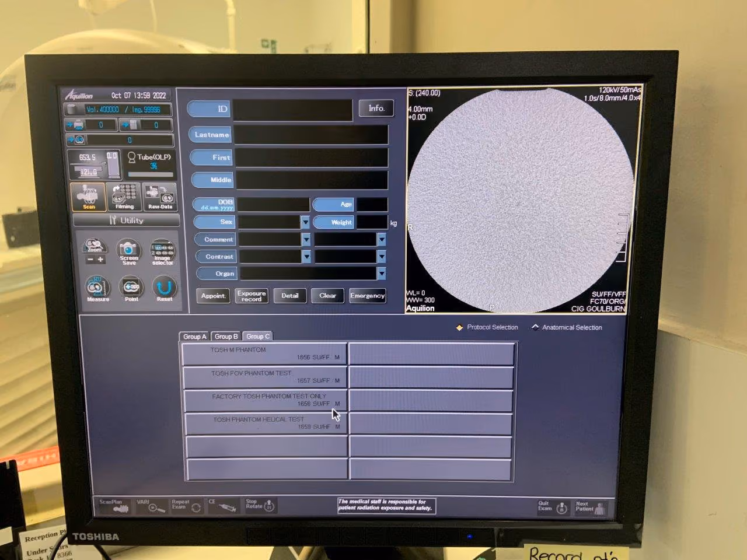Open the first Contrast dropdown arrow
The height and width of the screenshot is (560, 747).
(x=306, y=257)
